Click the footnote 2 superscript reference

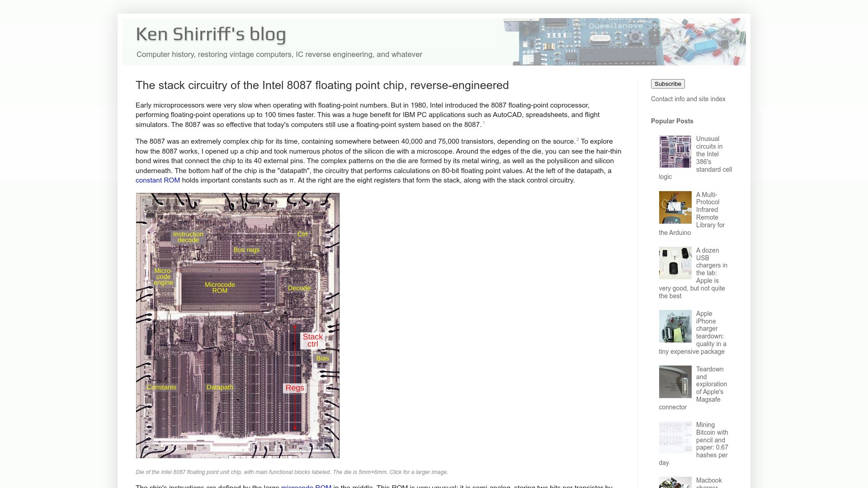(578, 140)
